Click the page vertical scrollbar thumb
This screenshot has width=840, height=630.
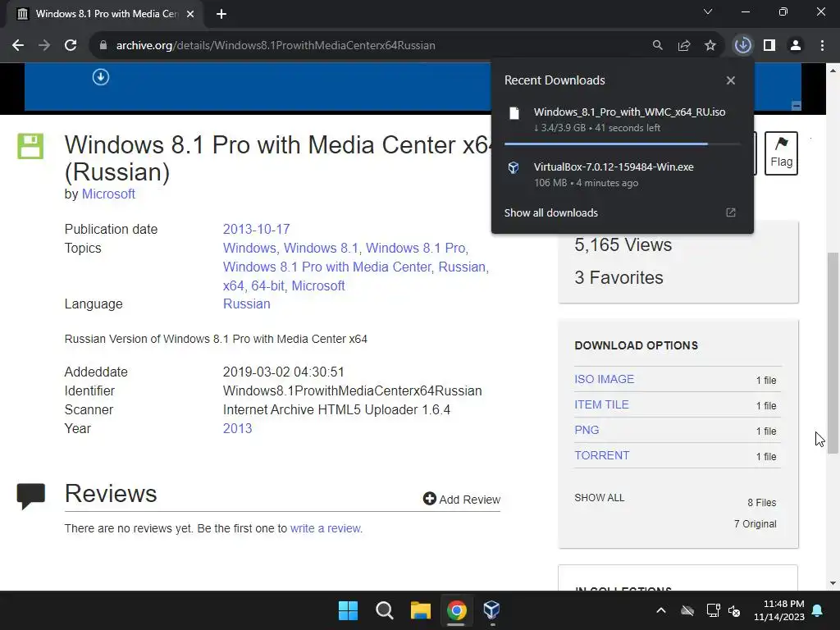[x=833, y=354]
